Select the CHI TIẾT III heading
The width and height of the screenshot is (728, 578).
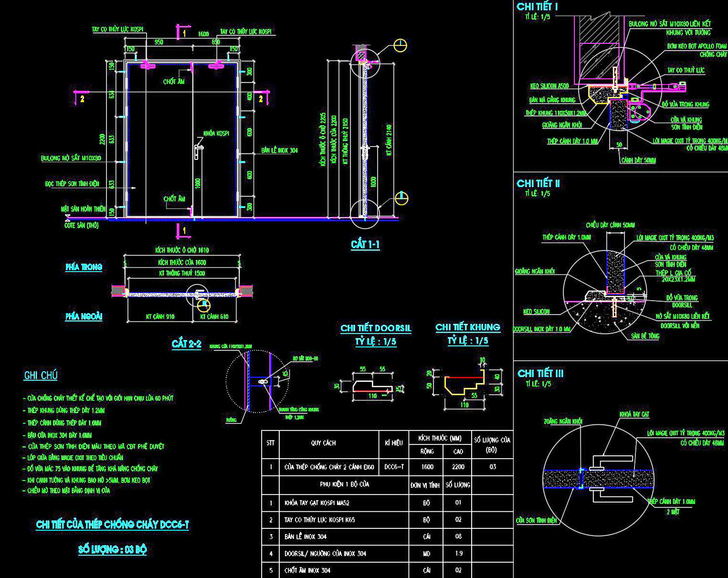pyautogui.click(x=540, y=373)
